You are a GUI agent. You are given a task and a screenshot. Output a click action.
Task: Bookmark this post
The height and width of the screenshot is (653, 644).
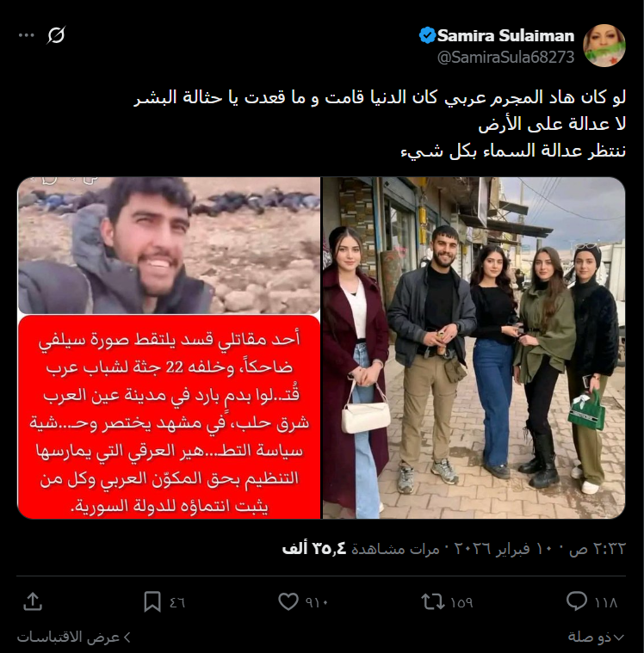pyautogui.click(x=152, y=601)
